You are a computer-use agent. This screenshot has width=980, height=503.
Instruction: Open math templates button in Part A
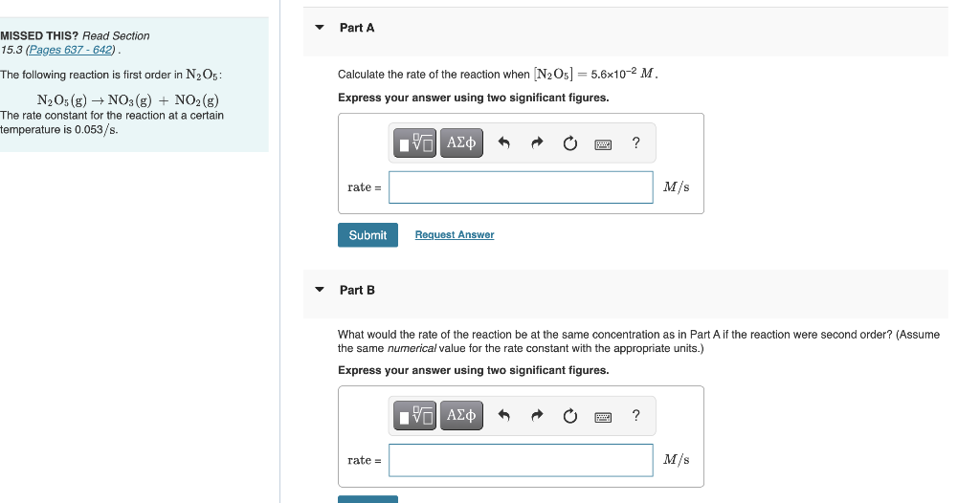tap(415, 143)
